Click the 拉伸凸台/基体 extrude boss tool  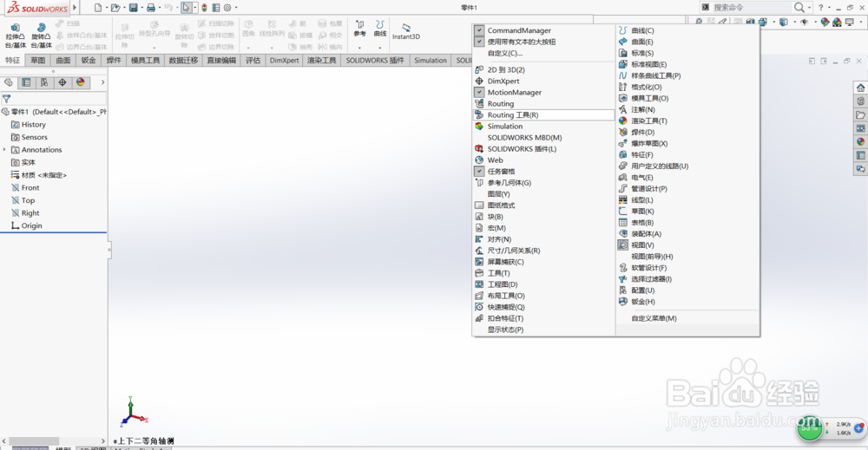click(x=16, y=35)
